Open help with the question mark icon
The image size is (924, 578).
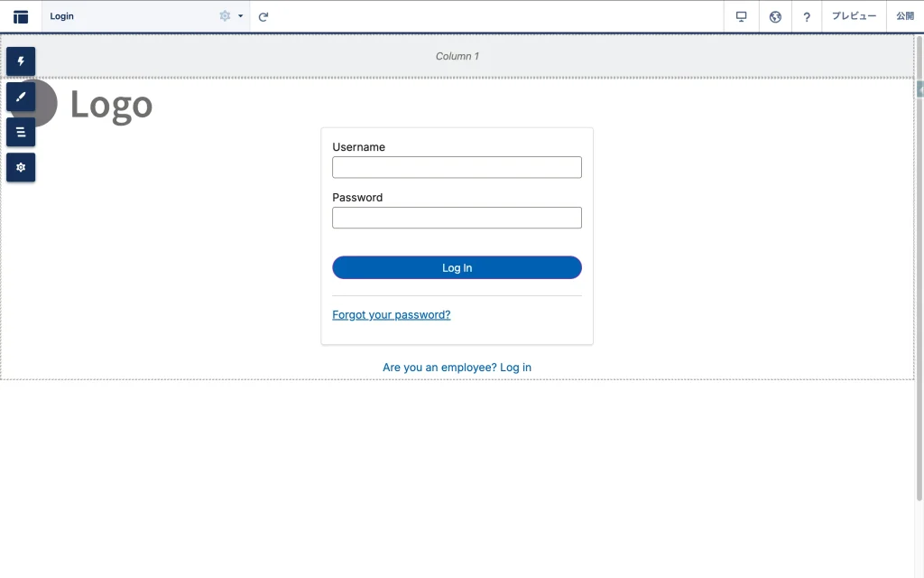click(807, 16)
